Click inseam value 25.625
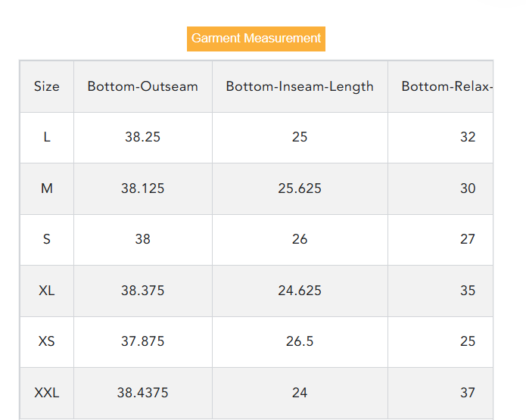The width and height of the screenshot is (526, 420). pos(300,188)
